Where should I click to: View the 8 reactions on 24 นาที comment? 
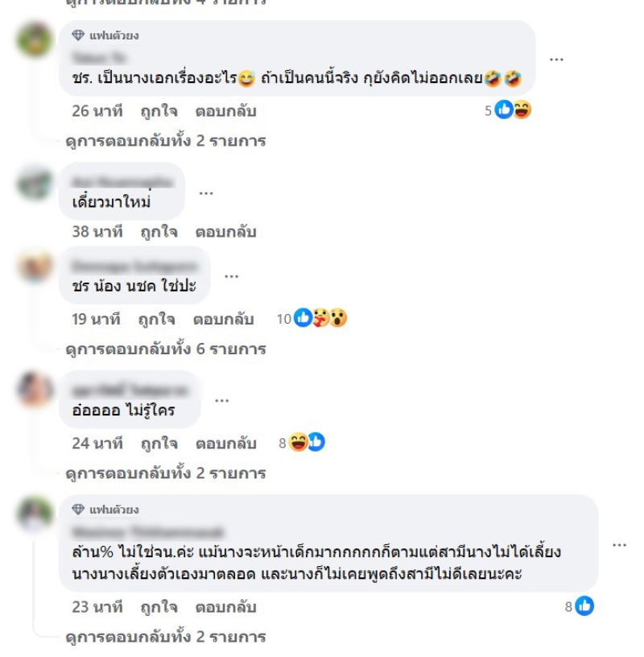point(302,443)
